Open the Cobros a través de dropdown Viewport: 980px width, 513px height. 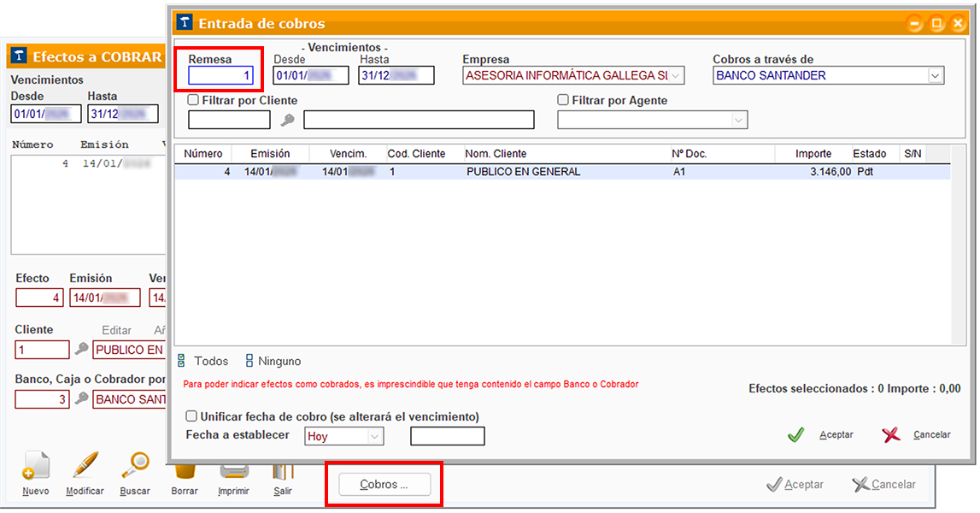pos(934,76)
